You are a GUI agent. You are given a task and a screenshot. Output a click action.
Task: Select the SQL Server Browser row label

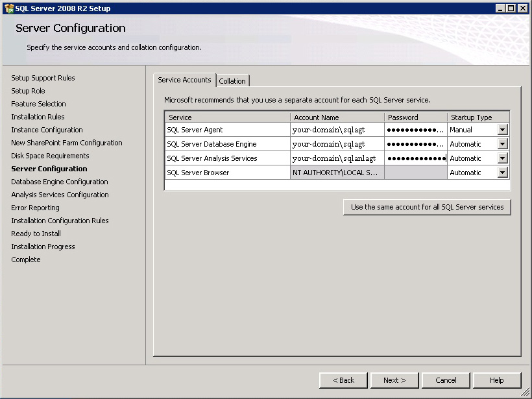tap(198, 173)
